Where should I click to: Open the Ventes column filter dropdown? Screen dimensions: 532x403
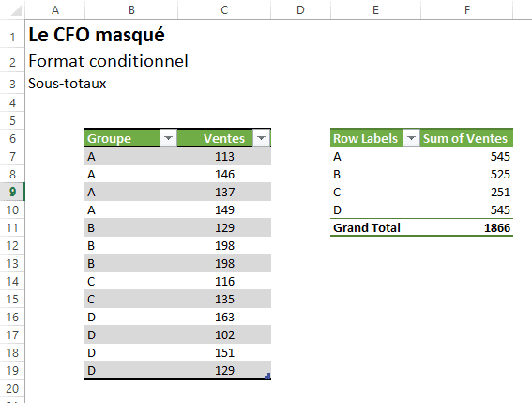[x=261, y=138]
